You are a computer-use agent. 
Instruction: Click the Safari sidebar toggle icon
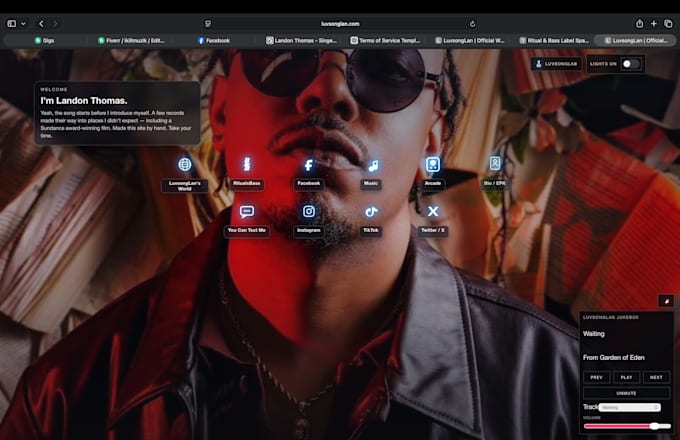coord(12,24)
